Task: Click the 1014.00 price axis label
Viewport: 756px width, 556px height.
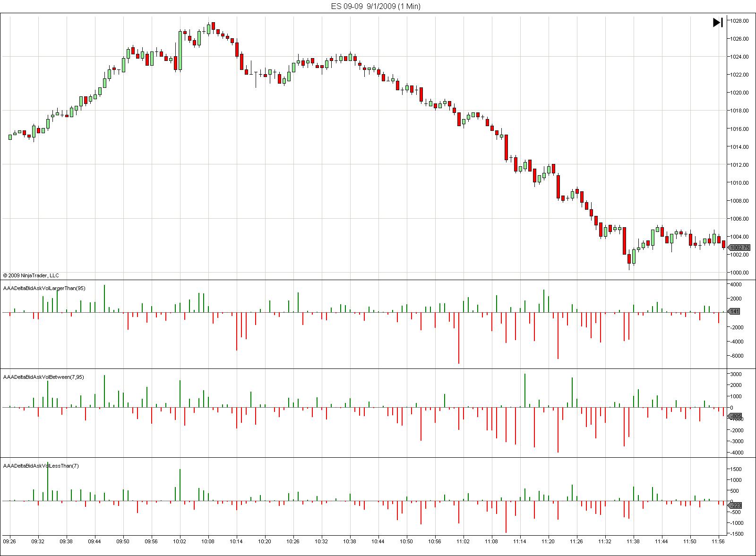Action: tap(739, 147)
